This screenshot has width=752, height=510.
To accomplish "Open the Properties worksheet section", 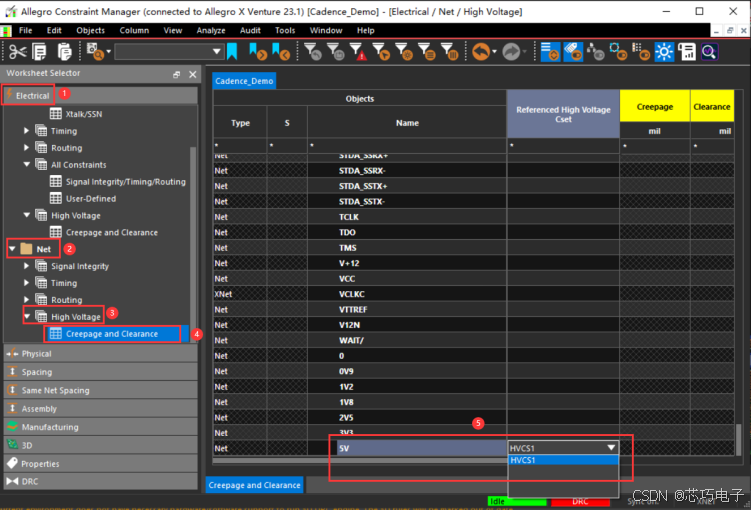I will (x=100, y=463).
